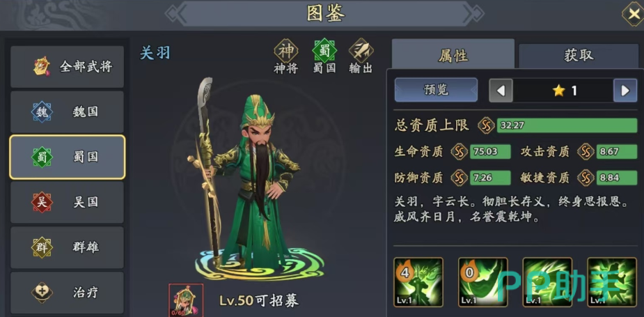Click the 预览 button
This screenshot has width=644, height=317.
click(436, 90)
